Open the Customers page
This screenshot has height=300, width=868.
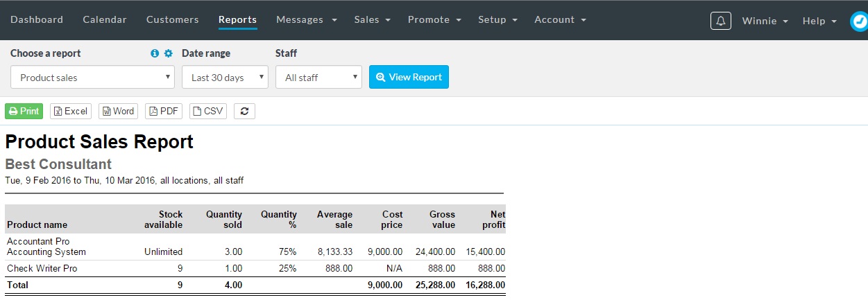tap(173, 19)
